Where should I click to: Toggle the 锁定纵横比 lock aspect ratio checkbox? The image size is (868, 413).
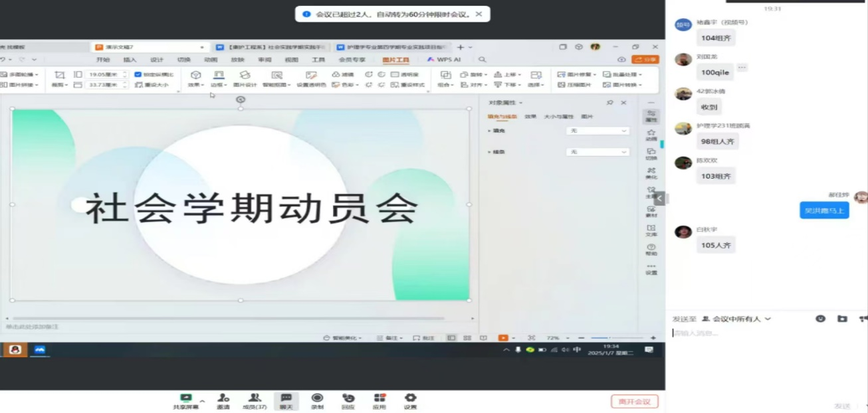(x=138, y=74)
